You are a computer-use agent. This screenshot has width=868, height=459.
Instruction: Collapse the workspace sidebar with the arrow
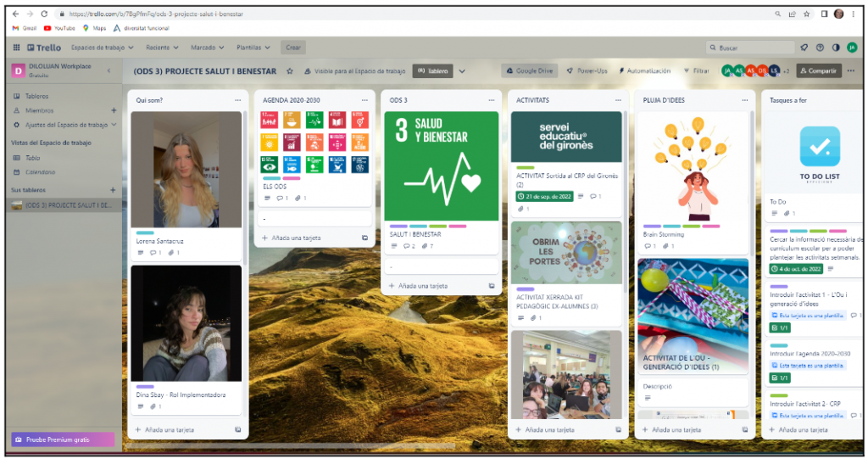108,71
